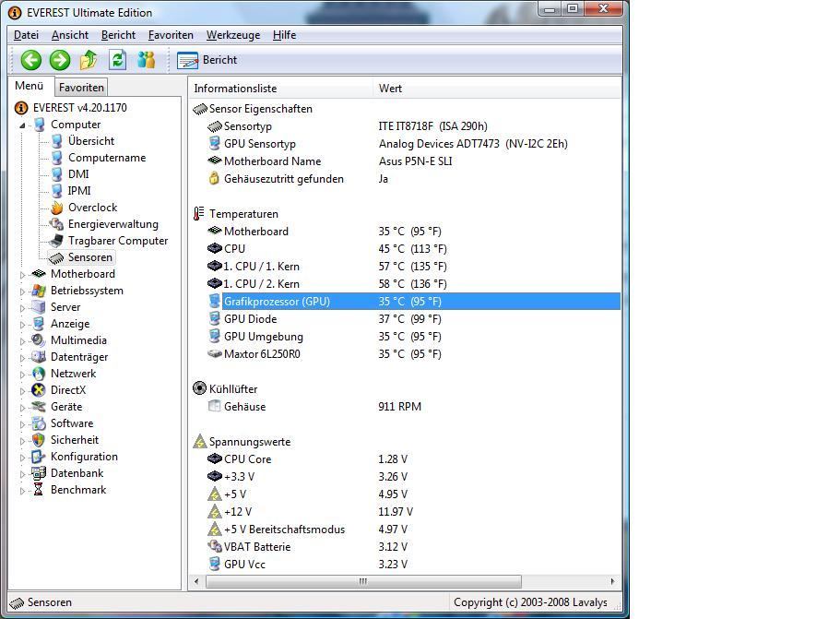840x619 pixels.
Task: Click the scroll left arrow
Action: coord(197,581)
